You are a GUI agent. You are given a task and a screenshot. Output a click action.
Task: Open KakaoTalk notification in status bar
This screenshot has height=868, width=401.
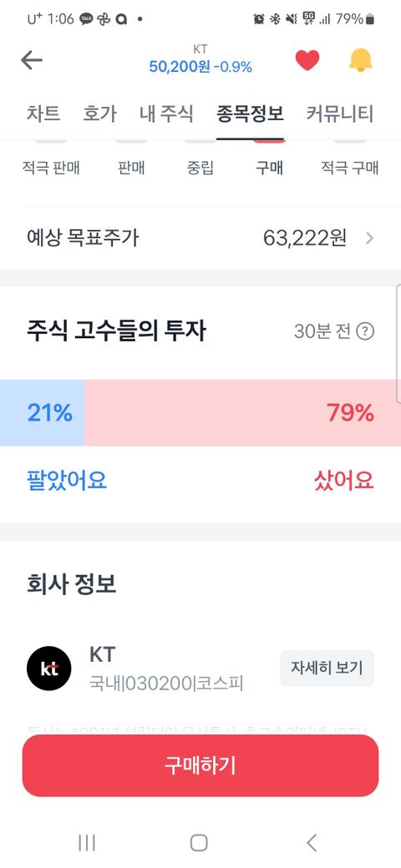pos(86,19)
